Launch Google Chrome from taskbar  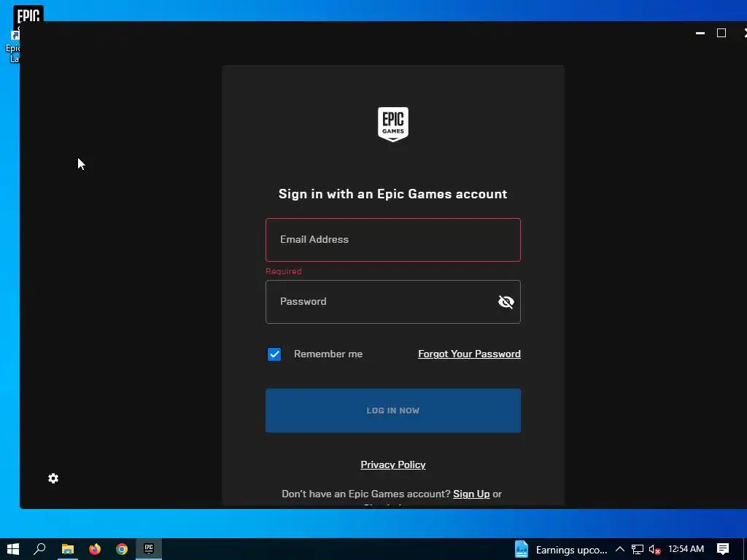(x=122, y=549)
